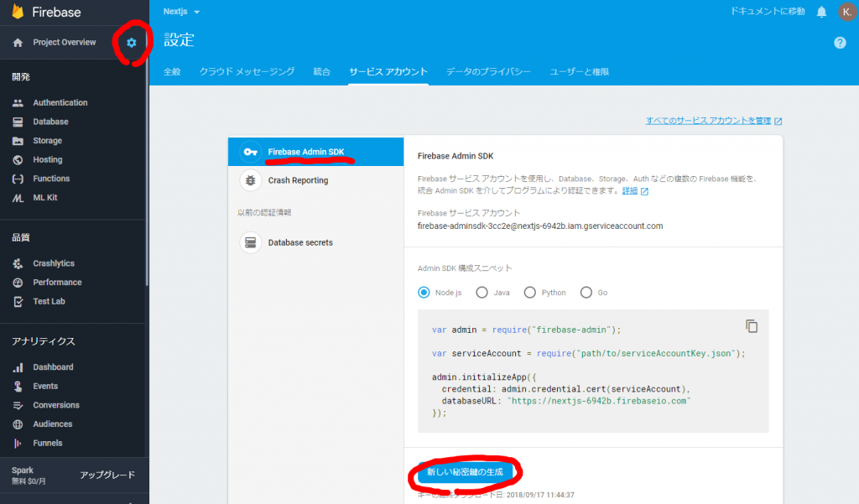Open the notifications bell
Viewport: 859px width, 504px height.
[822, 11]
